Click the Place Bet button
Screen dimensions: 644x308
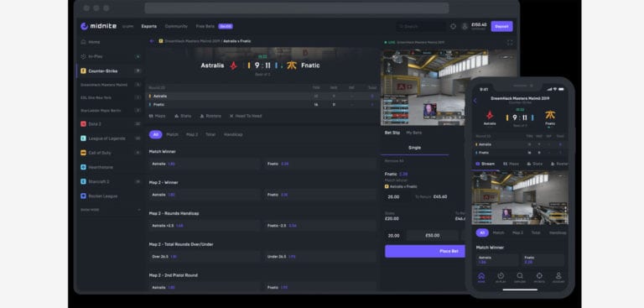[x=425, y=251]
